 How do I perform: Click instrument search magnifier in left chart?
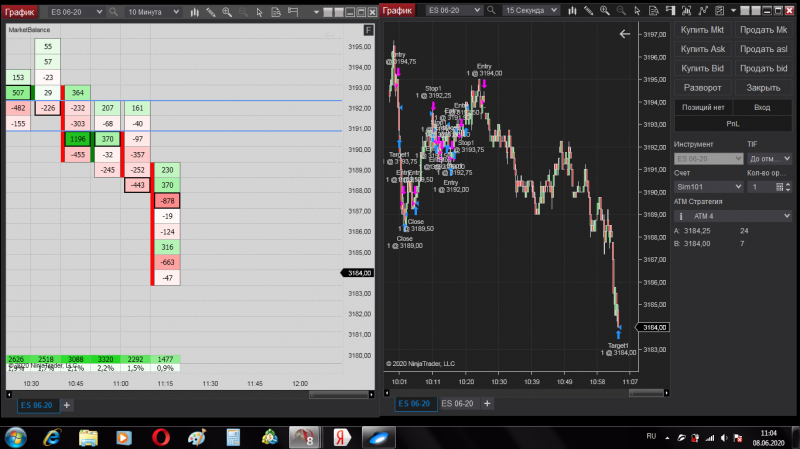(x=113, y=11)
